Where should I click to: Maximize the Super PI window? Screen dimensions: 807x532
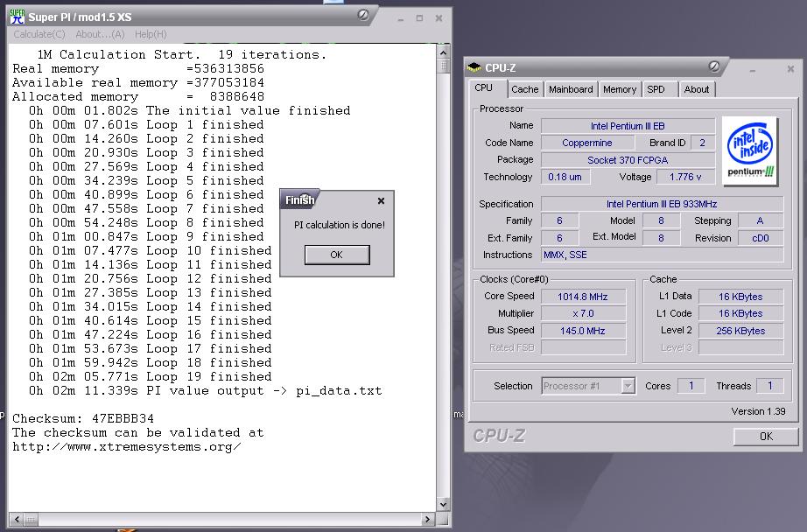click(419, 18)
